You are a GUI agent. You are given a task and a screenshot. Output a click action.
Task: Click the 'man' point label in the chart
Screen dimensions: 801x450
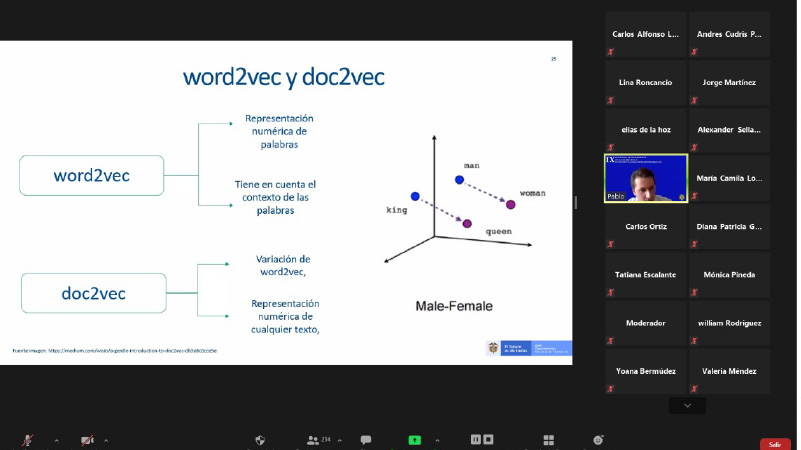(472, 165)
